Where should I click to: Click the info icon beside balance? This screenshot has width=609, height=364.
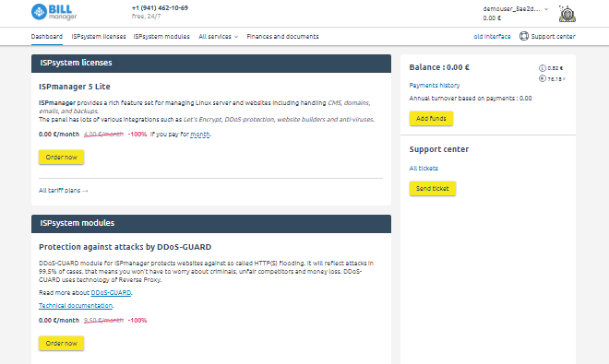(x=543, y=68)
